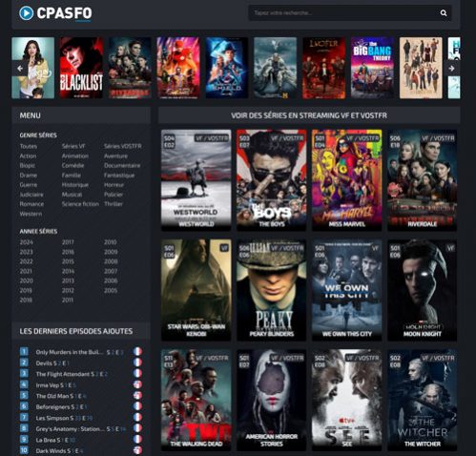
Task: Open the Dark Winds episode link
Action: (x=59, y=451)
